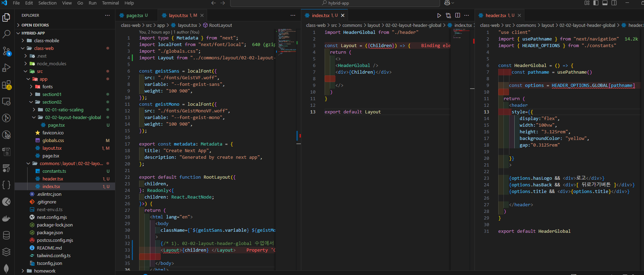Click the index.tsx minimap preview
The height and width of the screenshot is (275, 644).
point(461,34)
